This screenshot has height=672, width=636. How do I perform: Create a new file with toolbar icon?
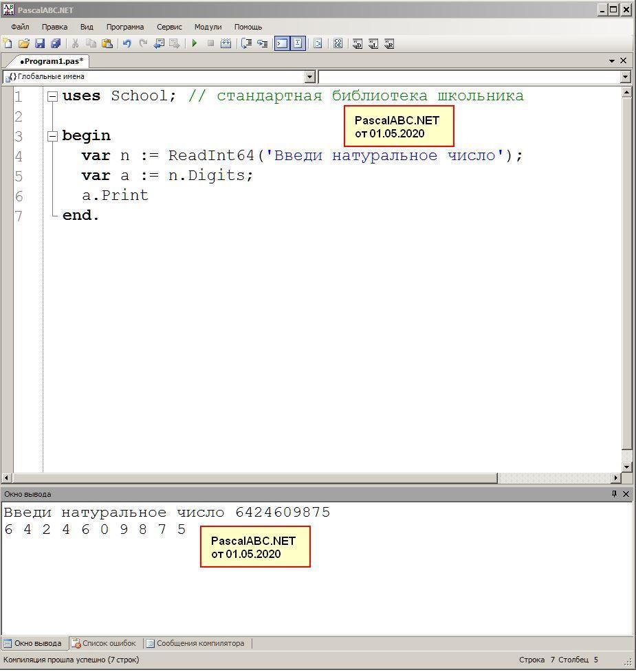(8, 43)
